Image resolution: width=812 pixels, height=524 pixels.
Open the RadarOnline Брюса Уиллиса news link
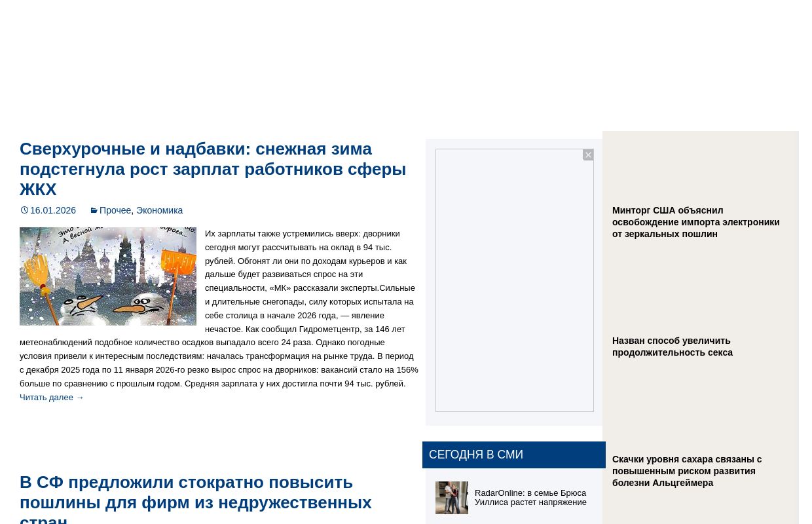(x=530, y=497)
